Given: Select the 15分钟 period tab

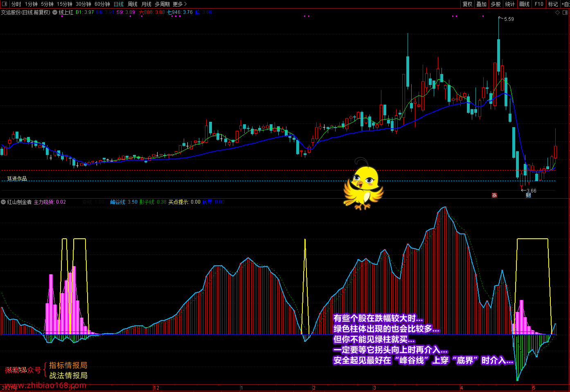Looking at the screenshot, I should [x=65, y=4].
